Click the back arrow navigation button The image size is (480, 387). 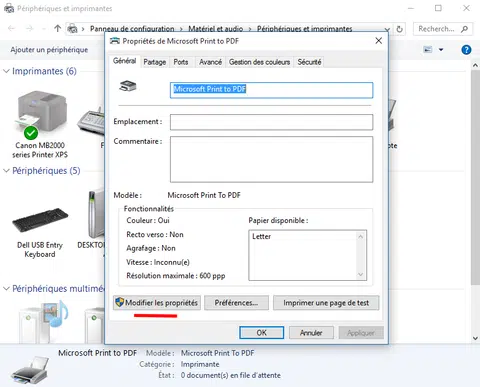click(x=12, y=29)
